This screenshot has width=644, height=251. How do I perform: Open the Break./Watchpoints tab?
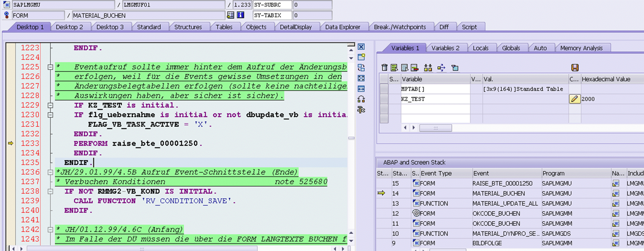400,27
